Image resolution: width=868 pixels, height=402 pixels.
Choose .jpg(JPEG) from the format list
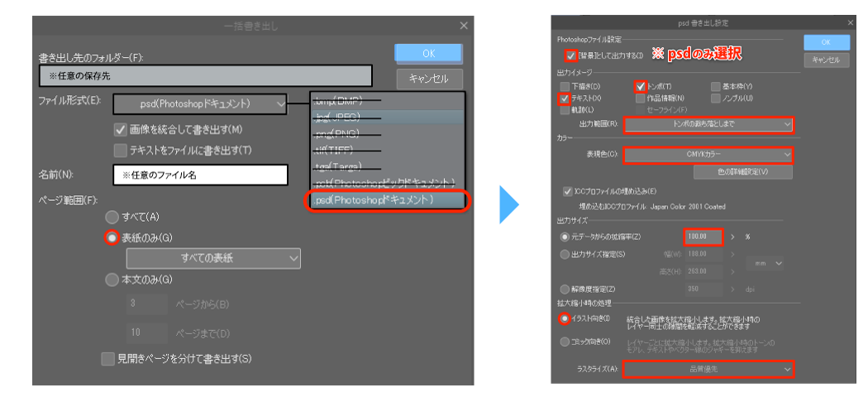[x=387, y=117]
